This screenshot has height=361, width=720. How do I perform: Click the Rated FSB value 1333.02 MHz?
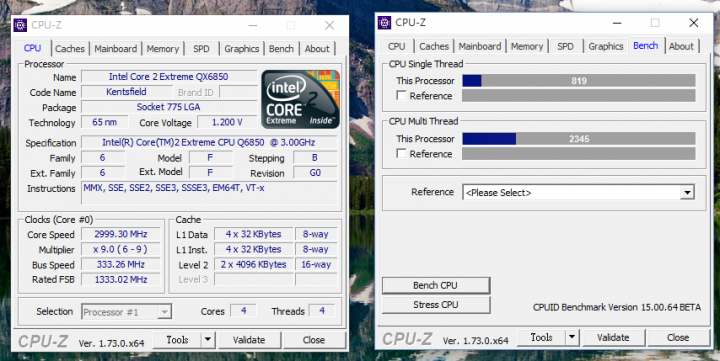(121, 279)
